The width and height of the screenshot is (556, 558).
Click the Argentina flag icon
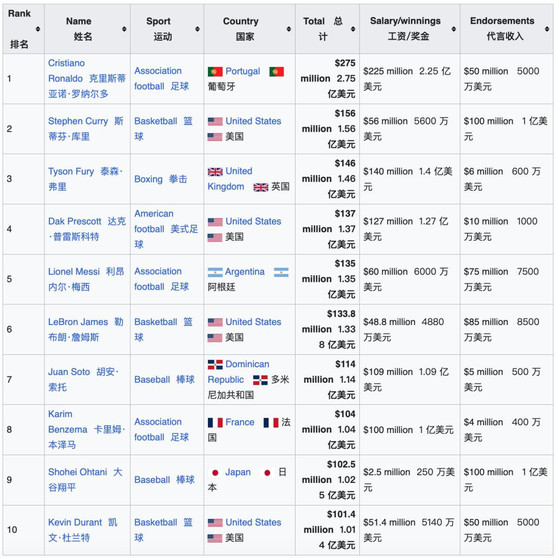[215, 272]
